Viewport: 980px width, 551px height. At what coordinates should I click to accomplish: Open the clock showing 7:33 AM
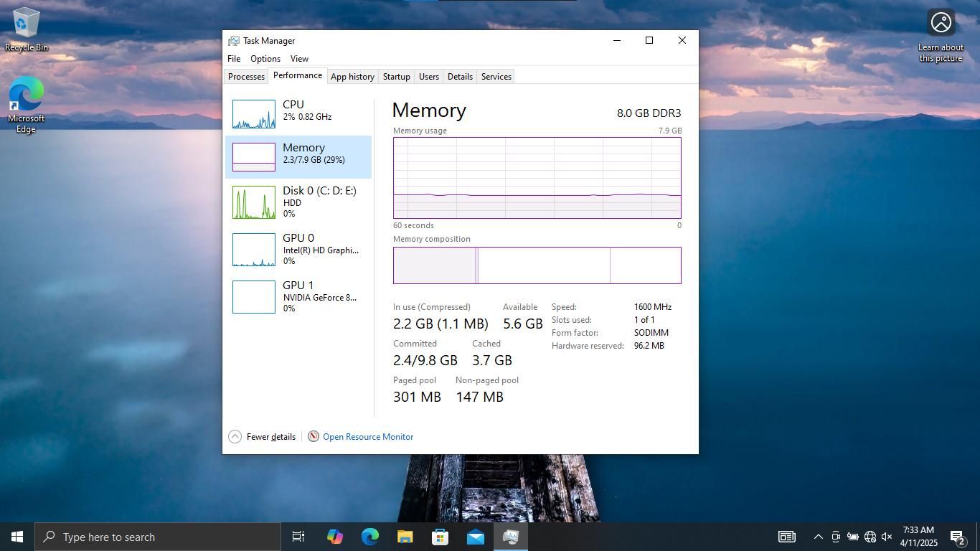pyautogui.click(x=918, y=537)
